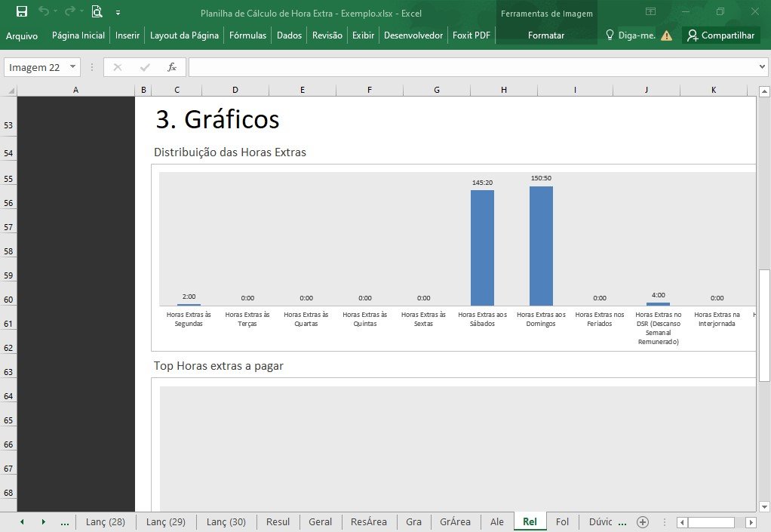
Task: Select column E header
Action: click(x=303, y=90)
